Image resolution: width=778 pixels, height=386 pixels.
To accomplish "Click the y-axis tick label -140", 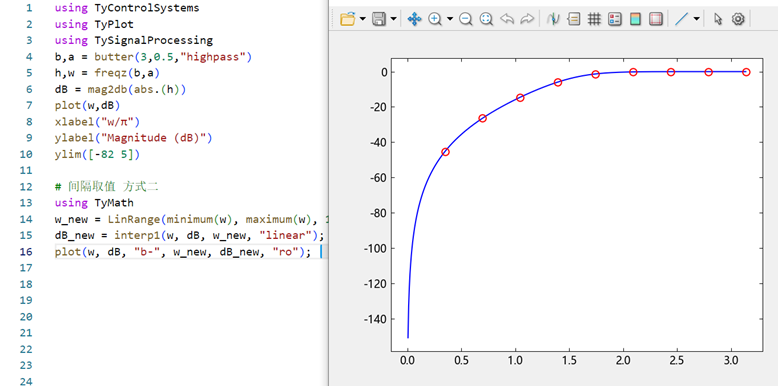I will [376, 319].
